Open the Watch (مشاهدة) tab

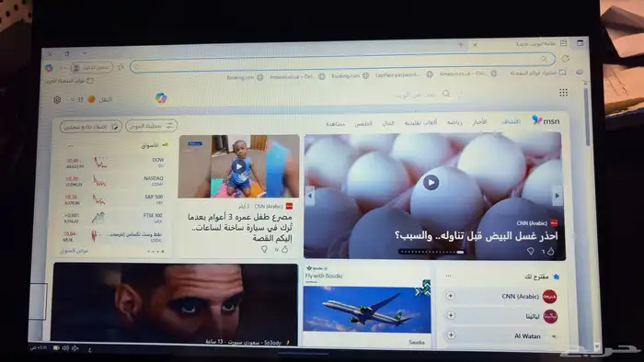(336, 124)
